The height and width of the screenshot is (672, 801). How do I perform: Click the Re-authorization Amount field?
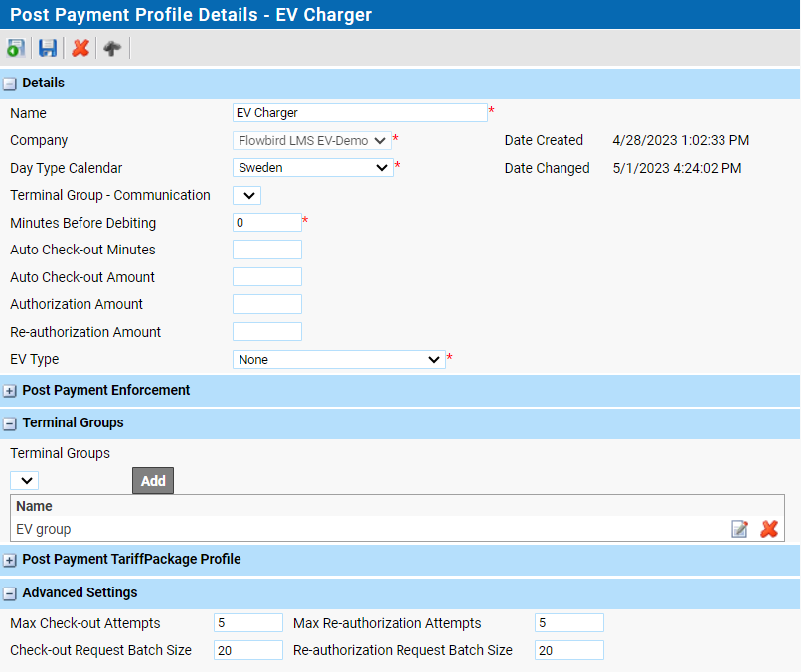[x=267, y=332]
